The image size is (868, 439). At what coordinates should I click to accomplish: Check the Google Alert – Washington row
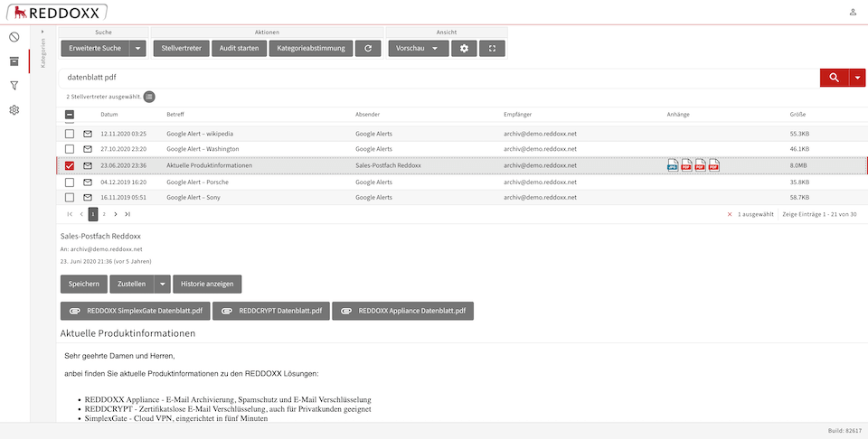(x=70, y=149)
